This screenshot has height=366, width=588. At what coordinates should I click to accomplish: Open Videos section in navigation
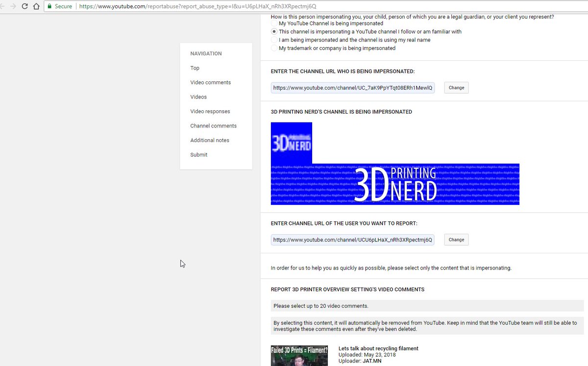pyautogui.click(x=198, y=97)
